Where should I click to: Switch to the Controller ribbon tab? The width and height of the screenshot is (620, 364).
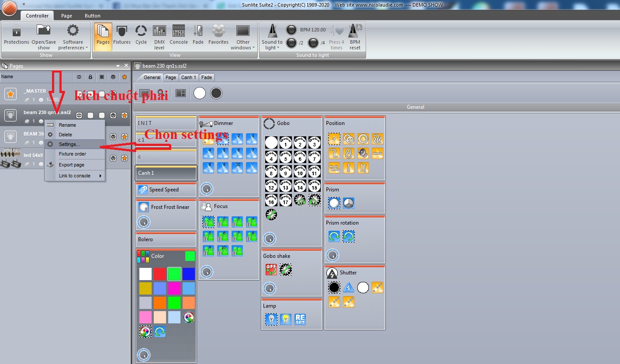(37, 16)
